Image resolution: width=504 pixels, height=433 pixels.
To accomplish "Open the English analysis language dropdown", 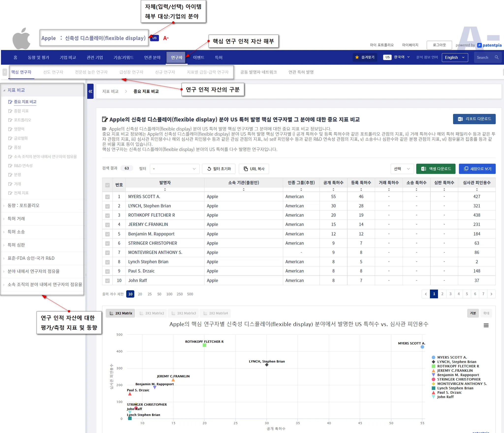I will coord(455,57).
